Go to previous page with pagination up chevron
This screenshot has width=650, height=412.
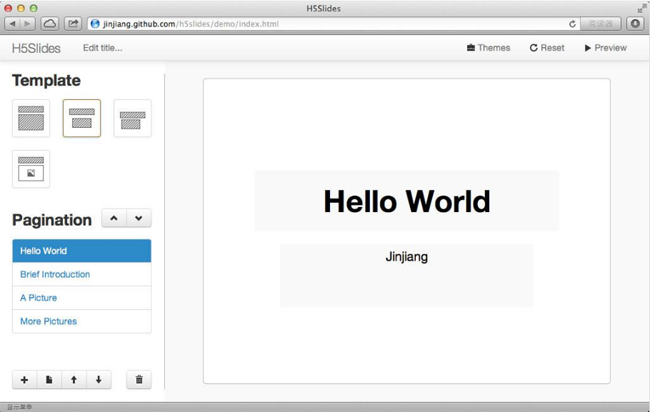click(114, 219)
